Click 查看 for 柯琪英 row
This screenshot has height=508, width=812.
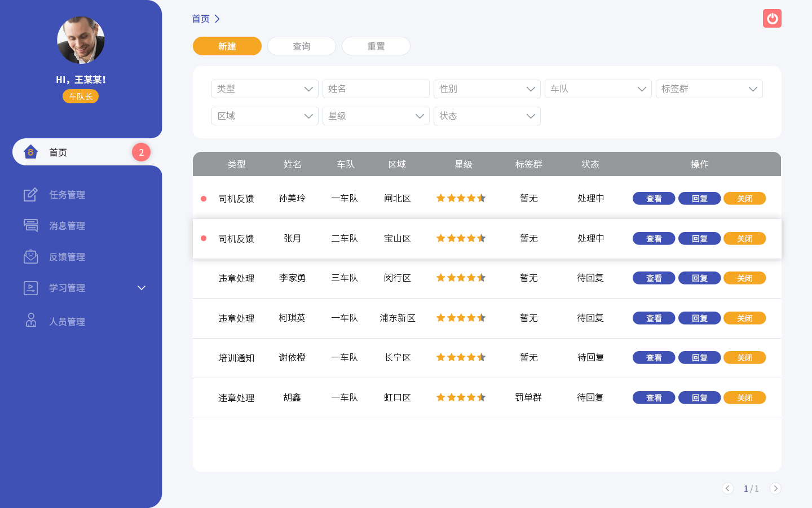click(x=654, y=318)
